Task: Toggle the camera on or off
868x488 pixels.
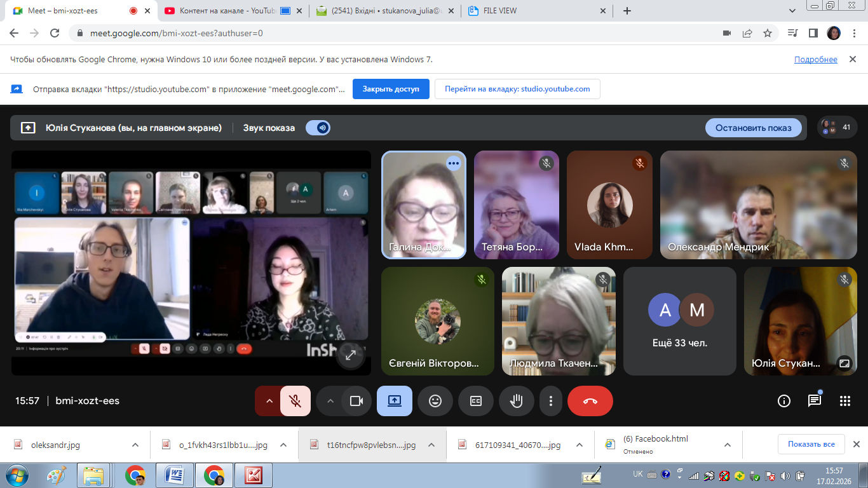Action: (x=356, y=401)
